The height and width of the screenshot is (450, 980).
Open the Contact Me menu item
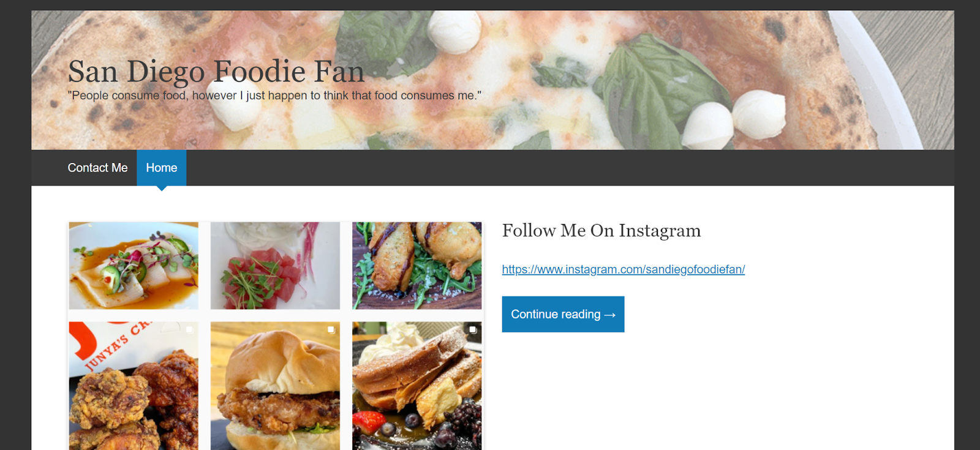(97, 168)
